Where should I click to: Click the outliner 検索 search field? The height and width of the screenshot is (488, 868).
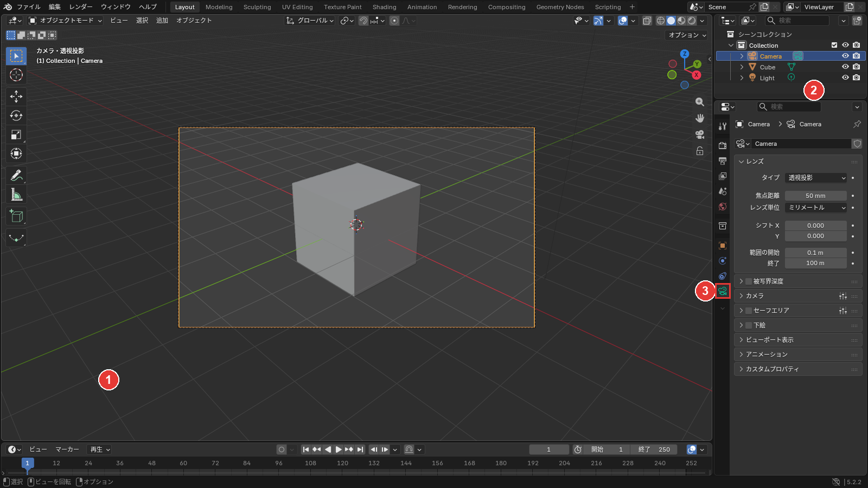pos(797,21)
